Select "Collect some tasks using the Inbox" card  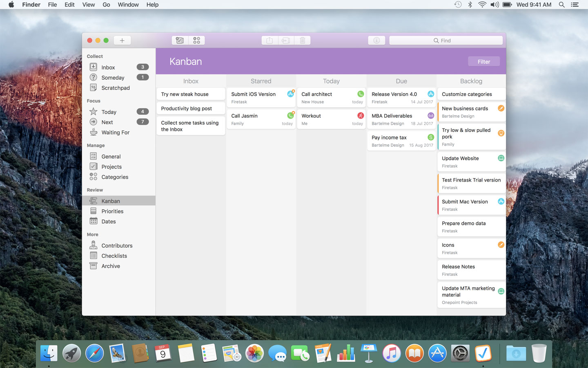point(191,126)
